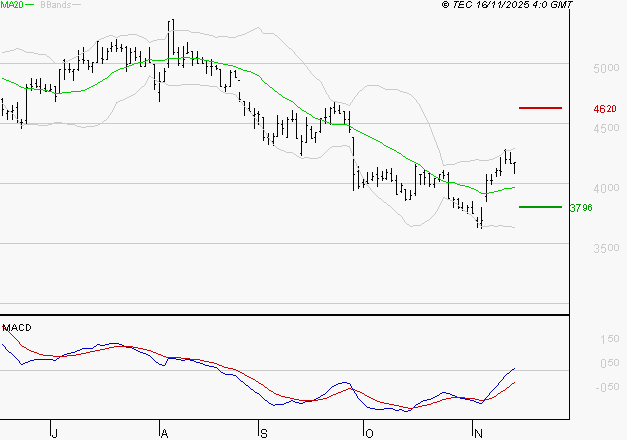Click the red resistance level line
The image size is (627, 440).
click(540, 108)
